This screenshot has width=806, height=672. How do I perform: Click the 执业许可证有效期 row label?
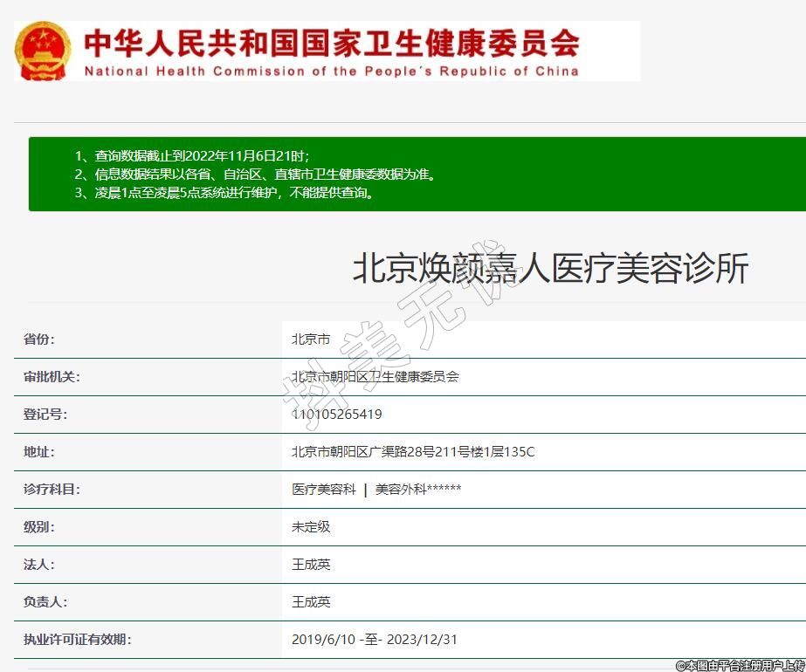tap(77, 640)
